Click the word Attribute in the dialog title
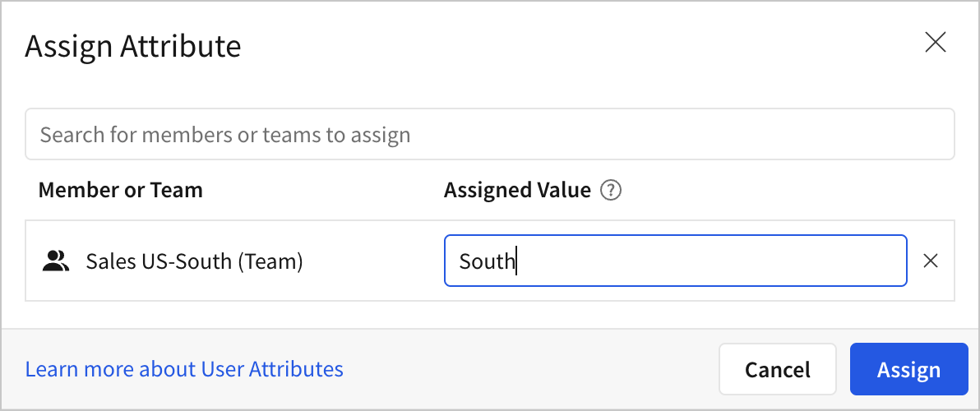 pos(181,46)
